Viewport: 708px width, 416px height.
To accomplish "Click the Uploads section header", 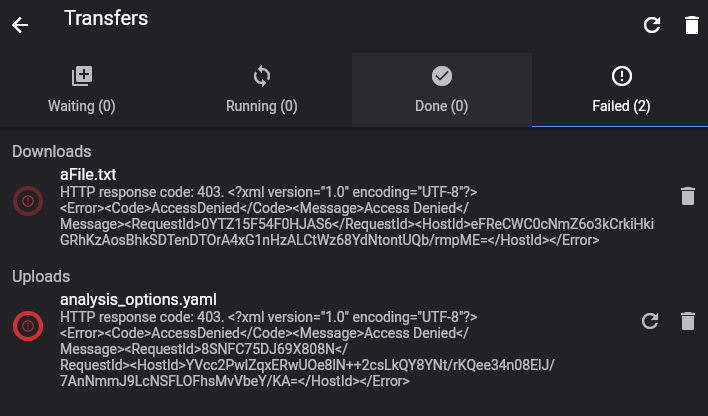I will click(41, 276).
